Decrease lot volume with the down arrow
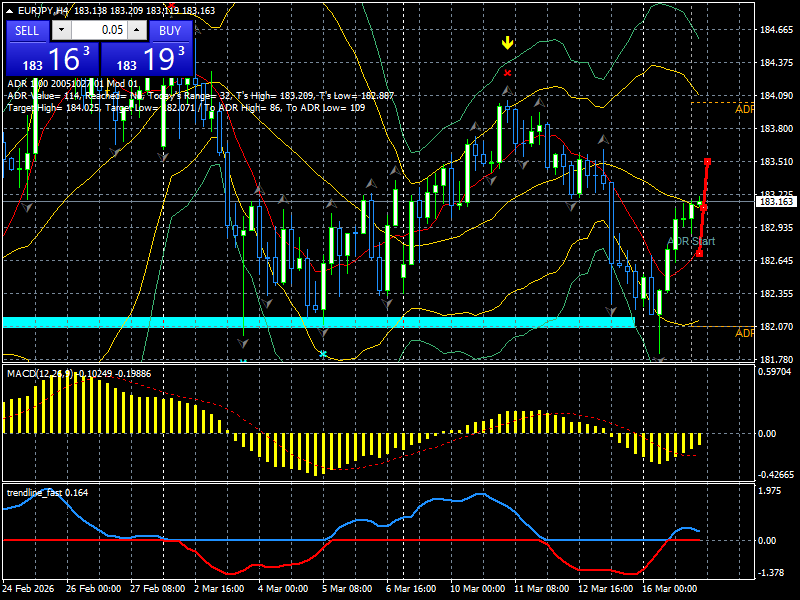 61,30
